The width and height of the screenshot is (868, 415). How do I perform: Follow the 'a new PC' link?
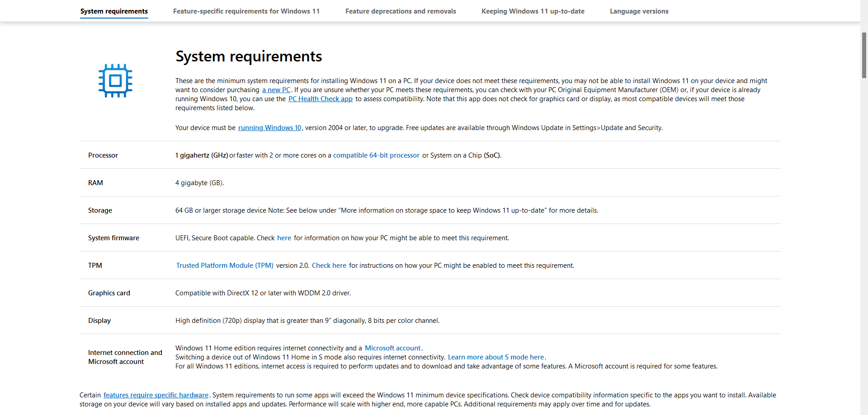(x=276, y=90)
